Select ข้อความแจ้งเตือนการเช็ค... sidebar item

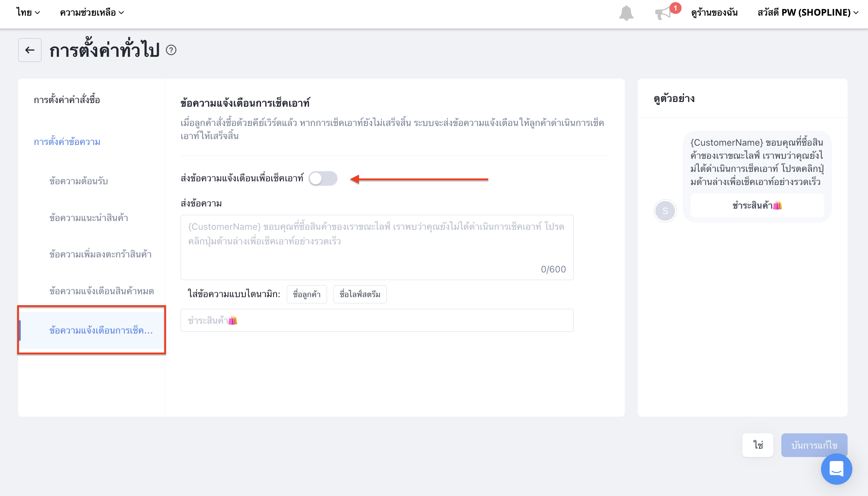click(92, 330)
